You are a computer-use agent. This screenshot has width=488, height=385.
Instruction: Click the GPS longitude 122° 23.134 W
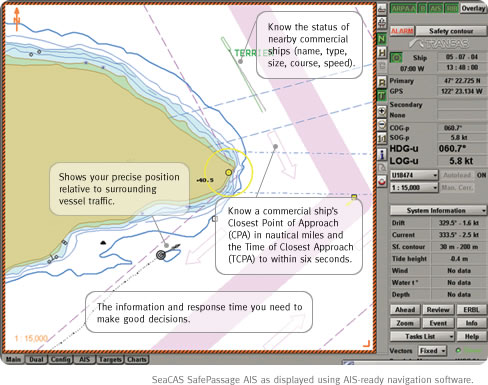462,91
